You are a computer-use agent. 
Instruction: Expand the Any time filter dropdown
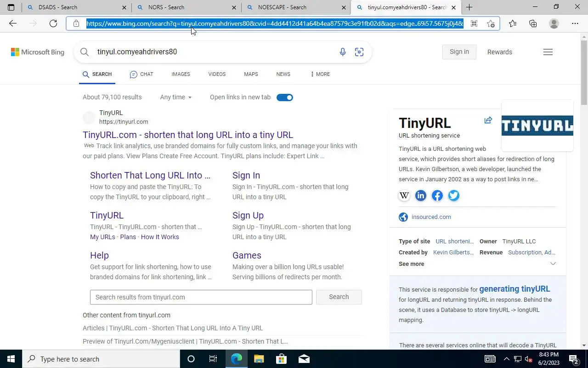176,97
